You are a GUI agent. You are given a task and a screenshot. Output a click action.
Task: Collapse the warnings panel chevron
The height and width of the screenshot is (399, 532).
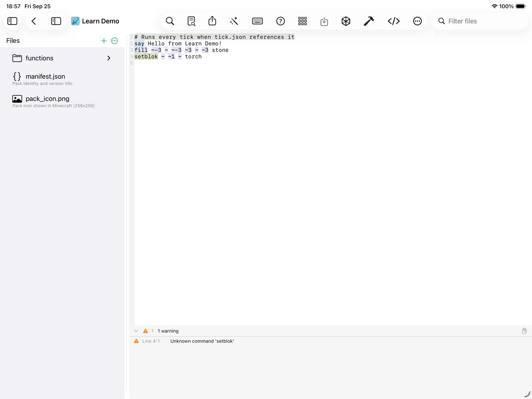136,331
